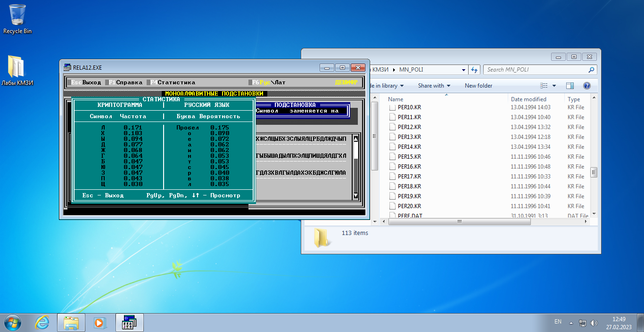Click frequency value 0.103
Image resolution: width=644 pixels, height=332 pixels.
tap(133, 133)
